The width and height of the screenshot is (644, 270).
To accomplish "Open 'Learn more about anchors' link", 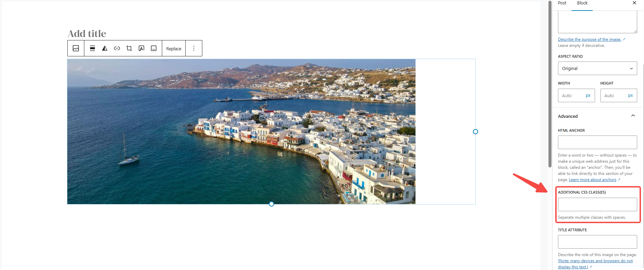I will 593,180.
